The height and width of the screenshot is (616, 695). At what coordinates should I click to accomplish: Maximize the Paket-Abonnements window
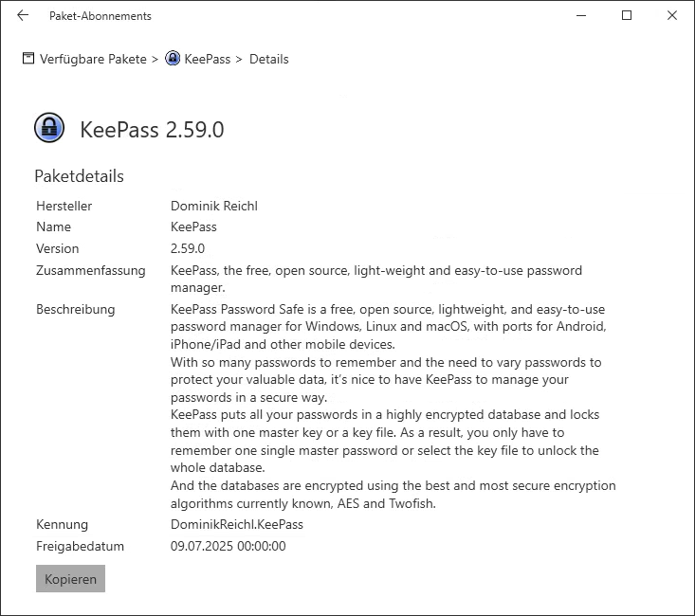627,15
